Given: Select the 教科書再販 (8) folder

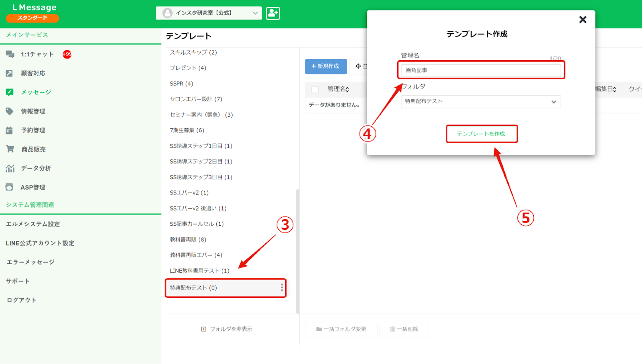Looking at the screenshot, I should 188,239.
